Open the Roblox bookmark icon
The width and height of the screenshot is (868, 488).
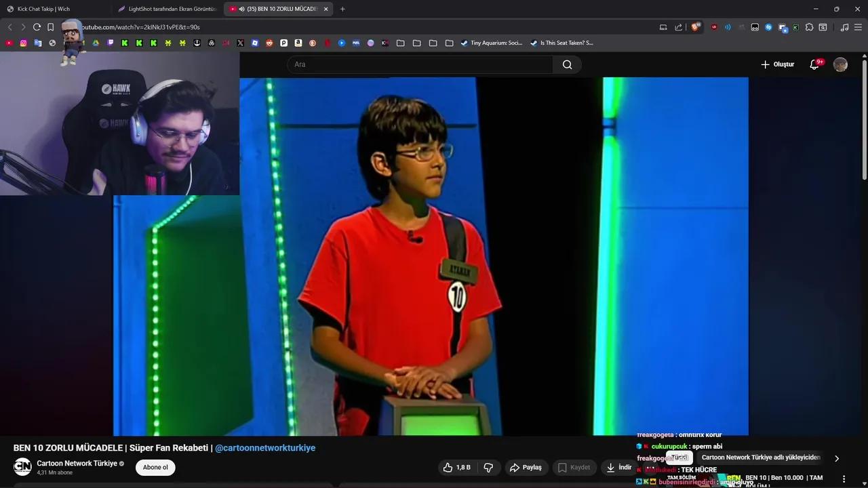pyautogui.click(x=254, y=43)
